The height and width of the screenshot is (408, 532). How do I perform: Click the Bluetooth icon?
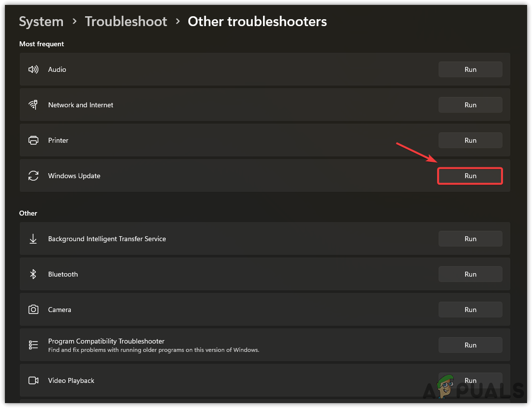coord(33,274)
